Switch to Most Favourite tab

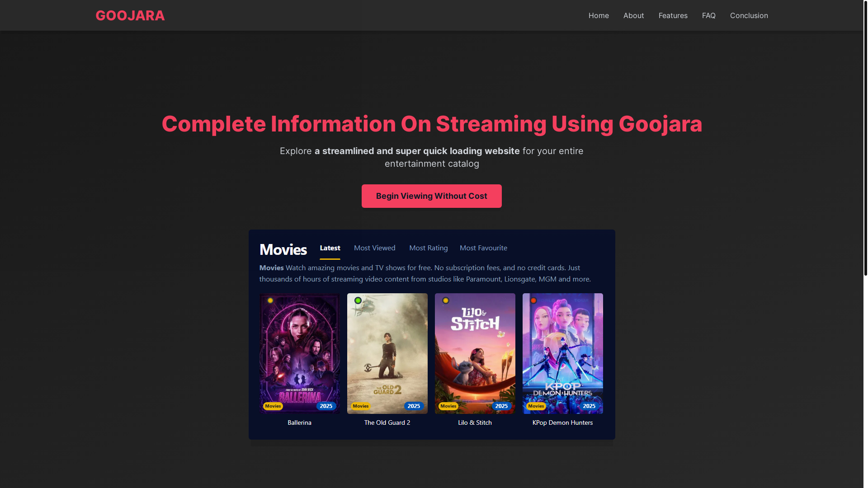point(483,248)
